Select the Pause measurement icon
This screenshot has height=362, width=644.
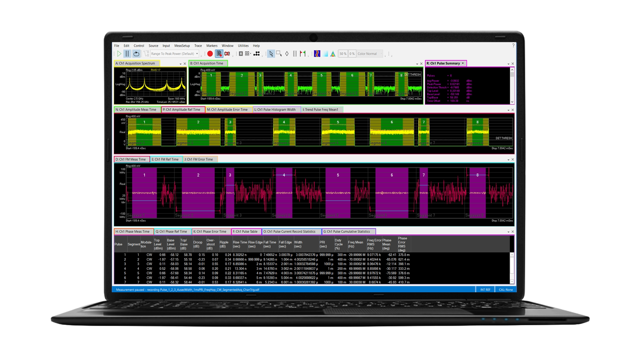(x=127, y=54)
